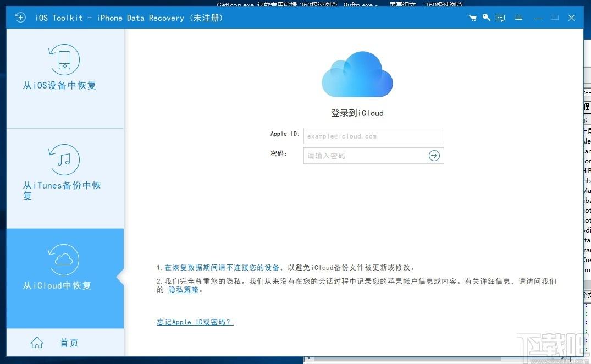Click the sign-in arrow button
The width and height of the screenshot is (591, 364).
point(434,156)
